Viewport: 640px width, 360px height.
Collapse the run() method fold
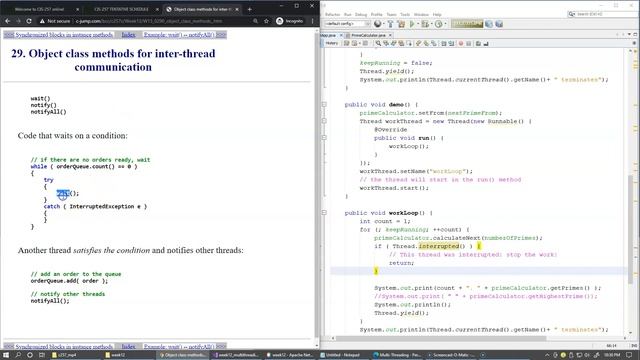click(x=324, y=138)
